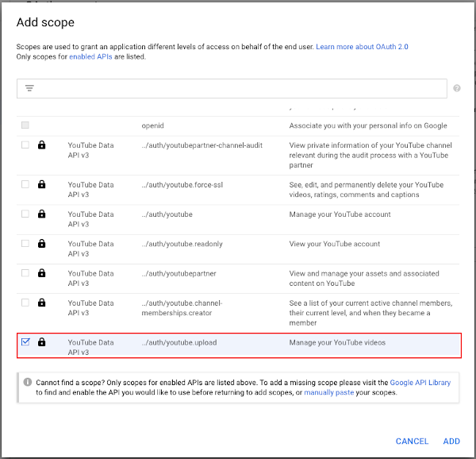The image size is (476, 459).
Task: Click lock icon for channel-memberships.creator scope
Action: 41,303
